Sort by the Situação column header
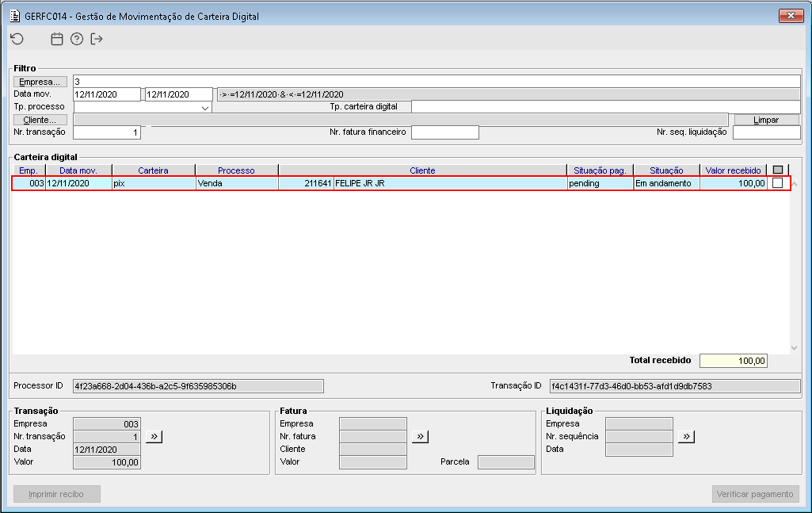The height and width of the screenshot is (513, 812). [666, 170]
